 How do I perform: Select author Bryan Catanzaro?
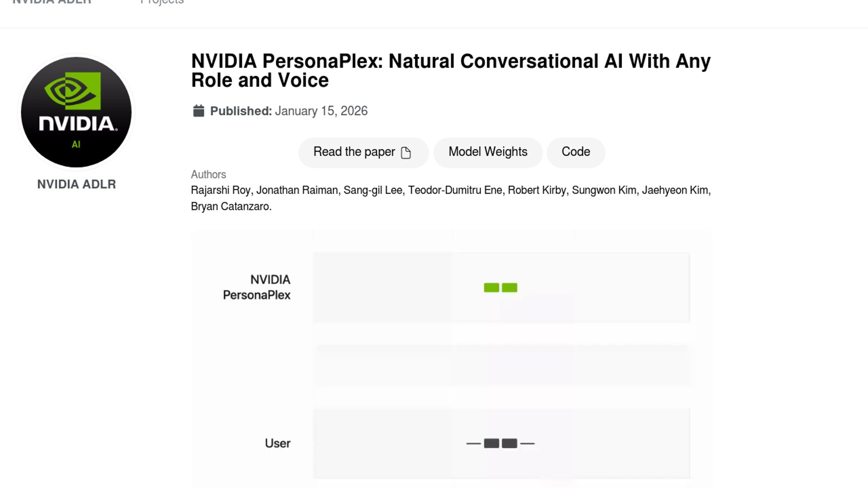[231, 206]
